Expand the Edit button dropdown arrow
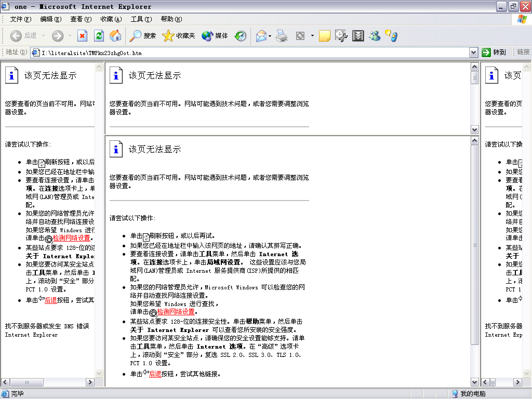Screen dimensions: 532x399 tap(312, 36)
